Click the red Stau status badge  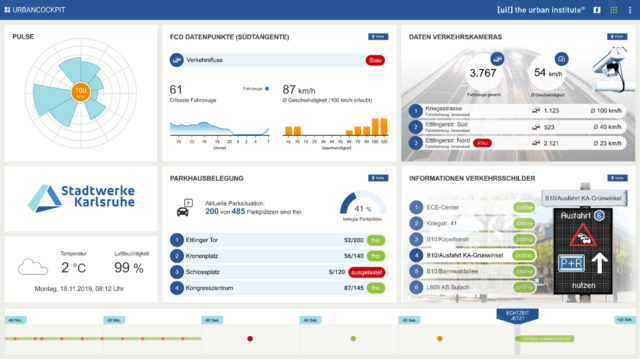point(375,60)
